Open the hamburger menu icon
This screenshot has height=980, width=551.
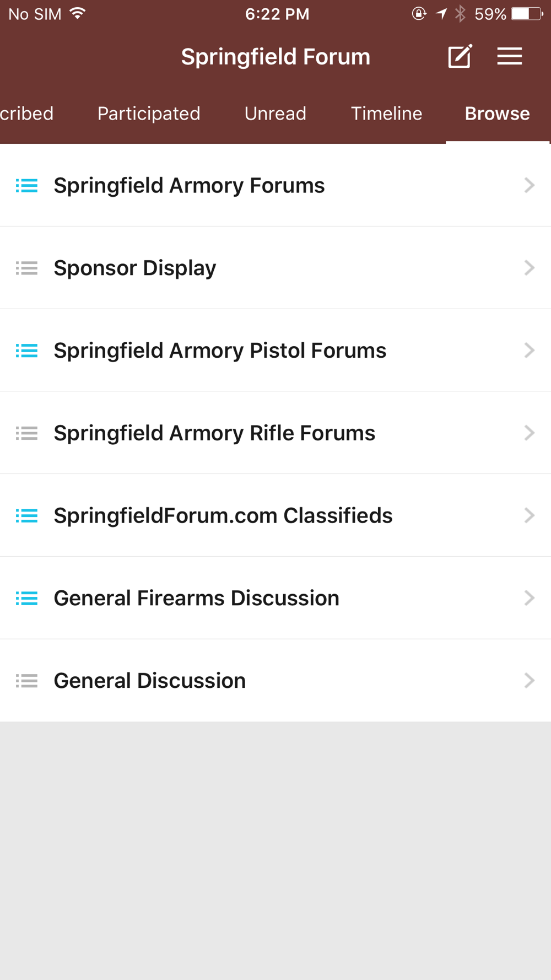[509, 56]
